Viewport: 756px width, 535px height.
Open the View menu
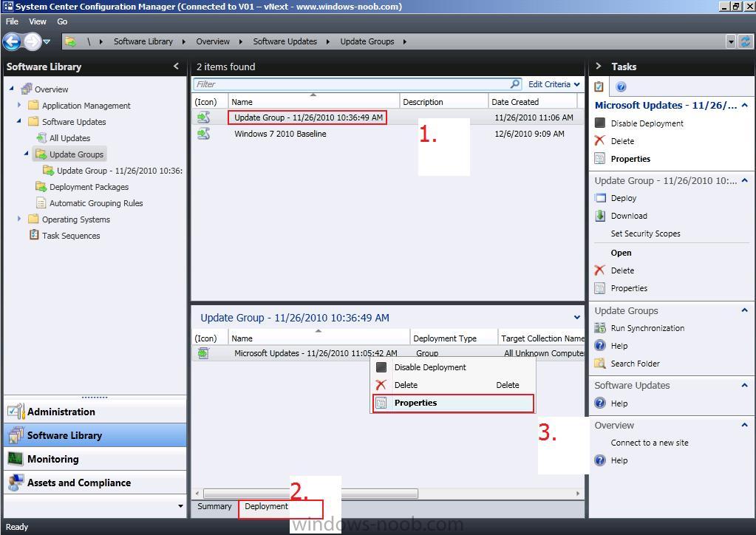tap(38, 21)
